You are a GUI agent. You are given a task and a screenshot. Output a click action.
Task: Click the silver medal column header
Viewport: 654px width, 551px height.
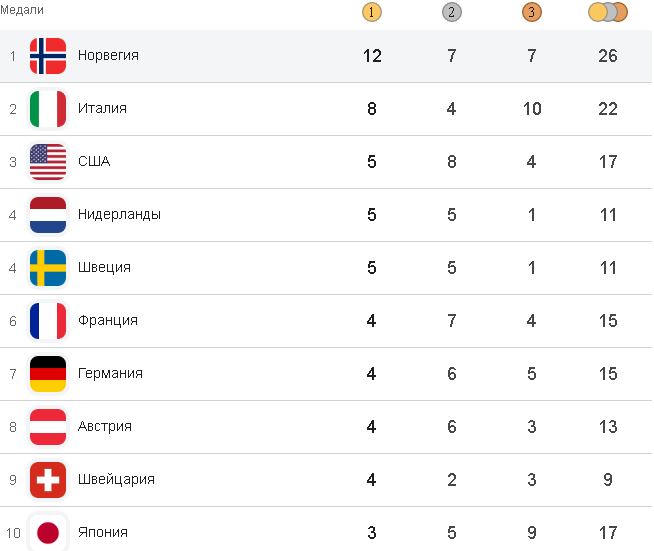point(452,13)
